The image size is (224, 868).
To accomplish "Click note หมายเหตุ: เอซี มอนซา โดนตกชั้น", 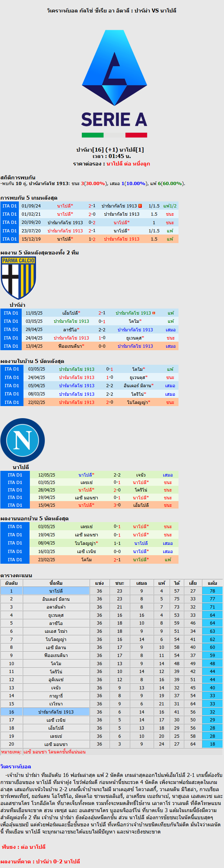I will coord(43,752).
